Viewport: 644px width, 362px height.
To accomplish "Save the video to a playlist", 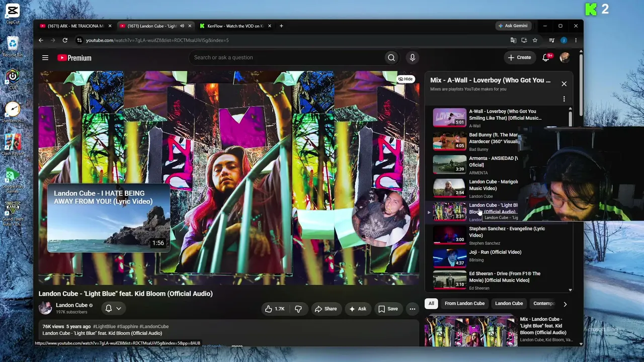I will coord(388,309).
